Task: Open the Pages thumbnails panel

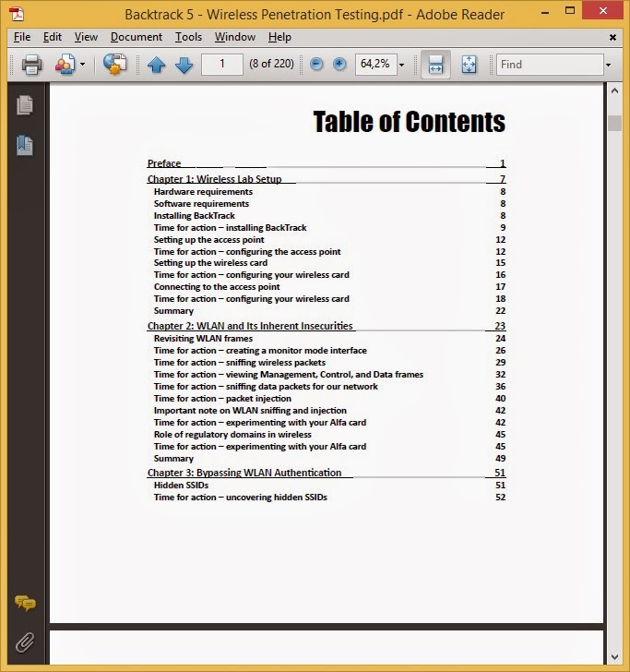Action: [25, 105]
